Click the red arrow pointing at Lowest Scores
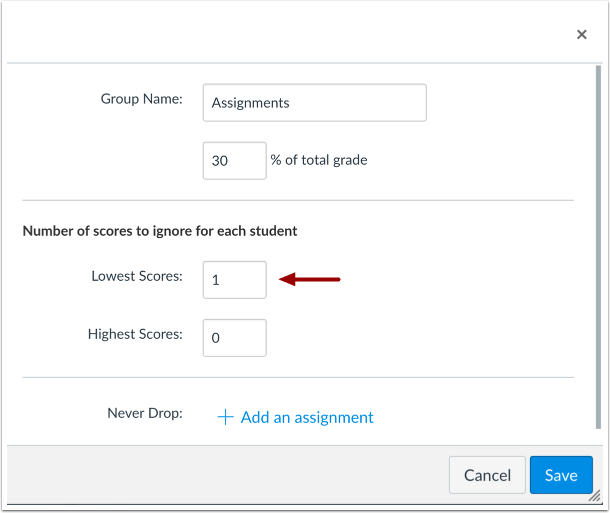The height and width of the screenshot is (513, 610). point(310,279)
